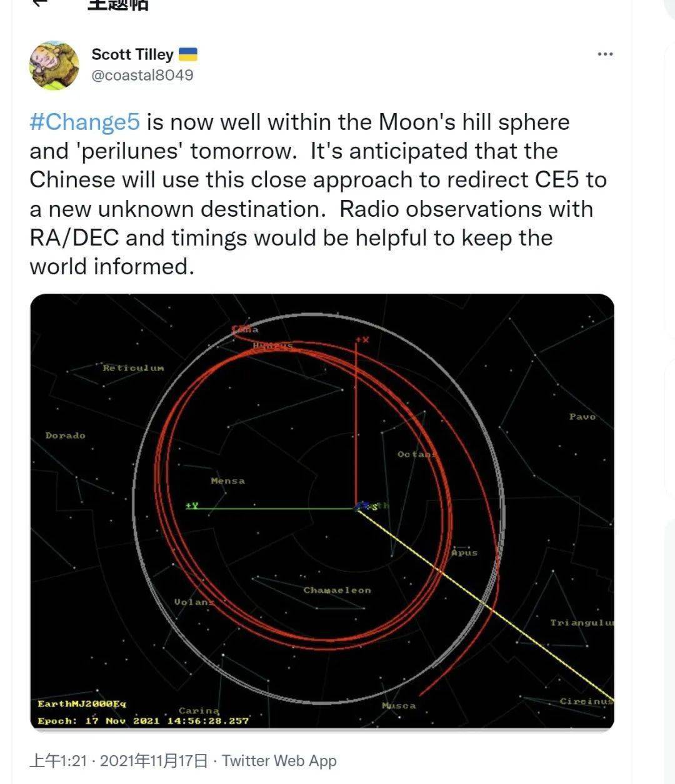Click Scott Tilley's display name

132,54
